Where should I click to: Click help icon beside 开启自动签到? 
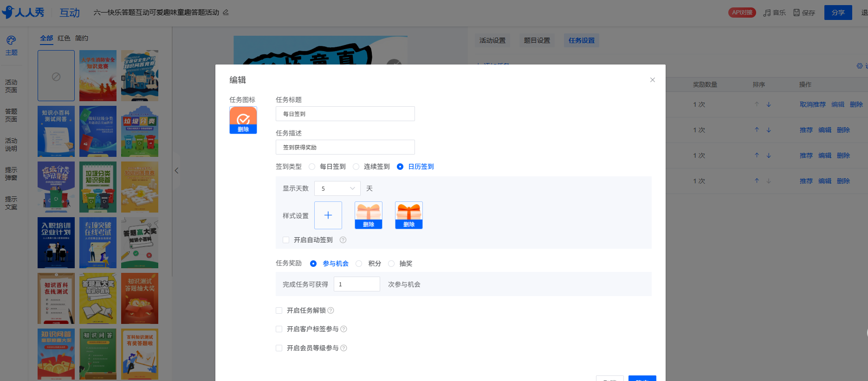(x=343, y=240)
